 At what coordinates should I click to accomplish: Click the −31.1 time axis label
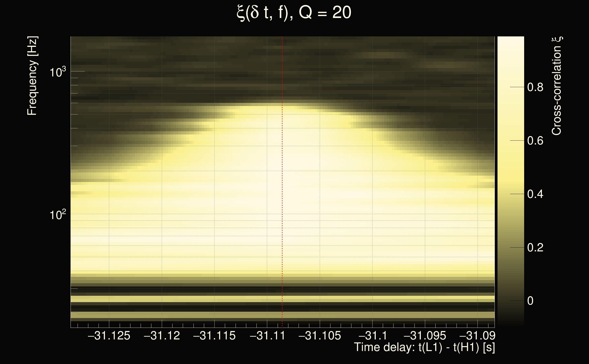click(373, 336)
